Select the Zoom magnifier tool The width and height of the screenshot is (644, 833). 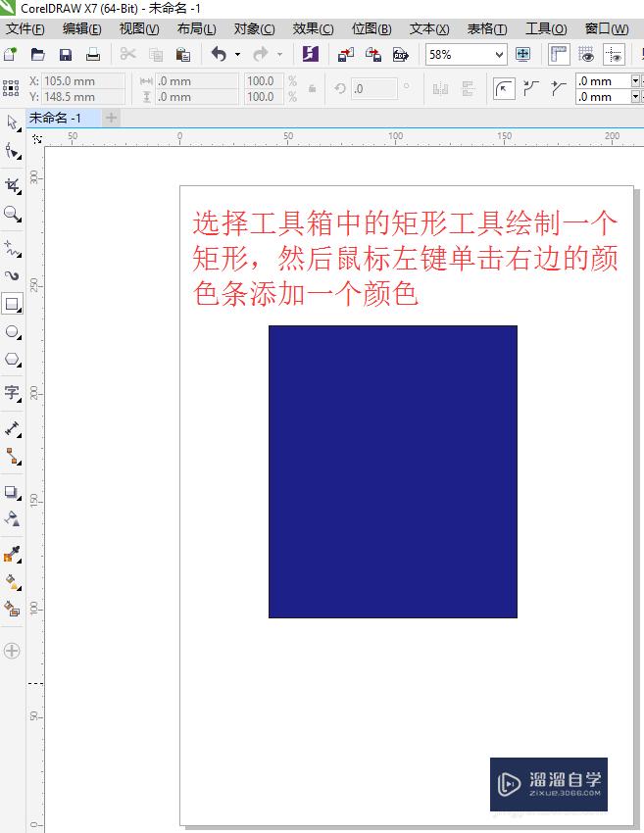point(12,214)
